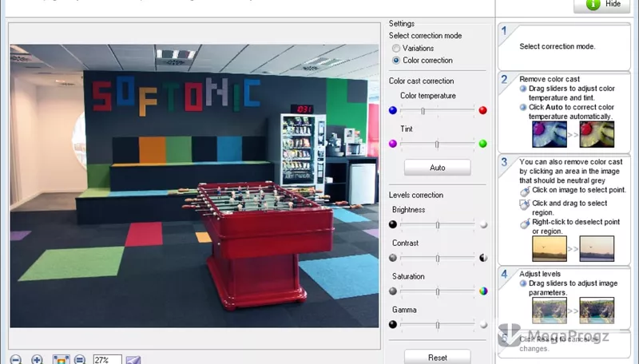The height and width of the screenshot is (364, 639).
Task: Click the black dot of Gamma slider
Action: click(393, 325)
